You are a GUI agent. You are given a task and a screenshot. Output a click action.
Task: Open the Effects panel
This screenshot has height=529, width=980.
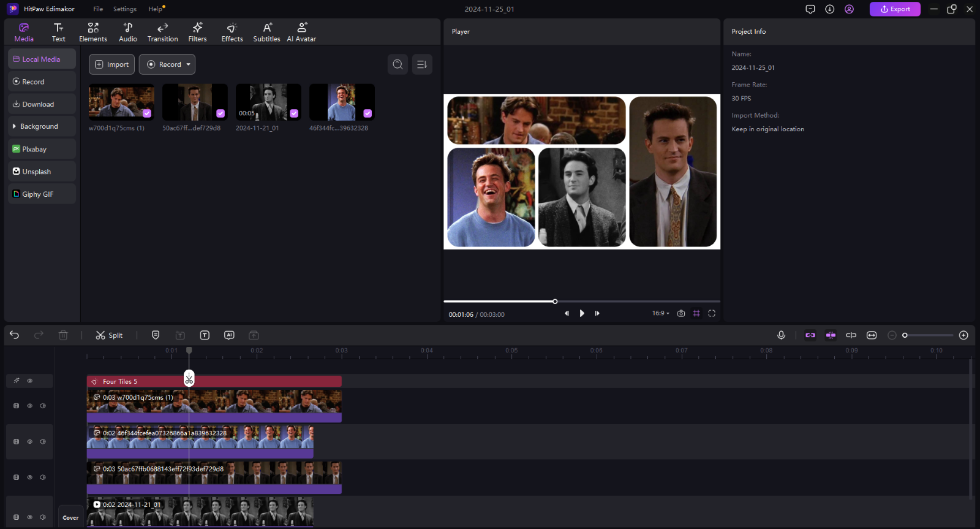coord(232,32)
